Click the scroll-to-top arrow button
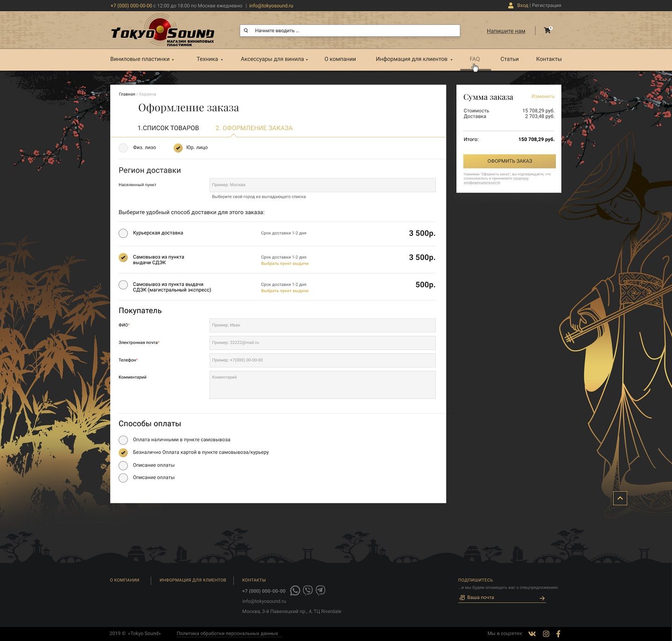 [x=620, y=498]
